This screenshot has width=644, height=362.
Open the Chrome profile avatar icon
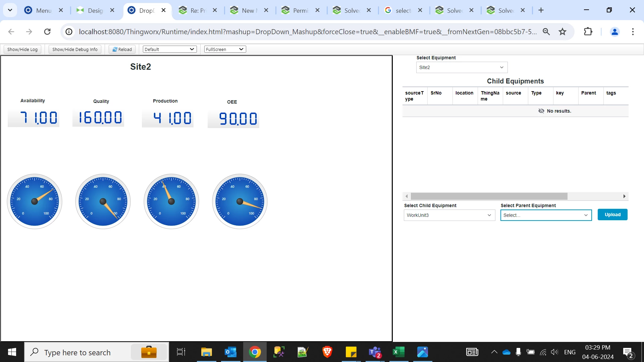[615, 32]
